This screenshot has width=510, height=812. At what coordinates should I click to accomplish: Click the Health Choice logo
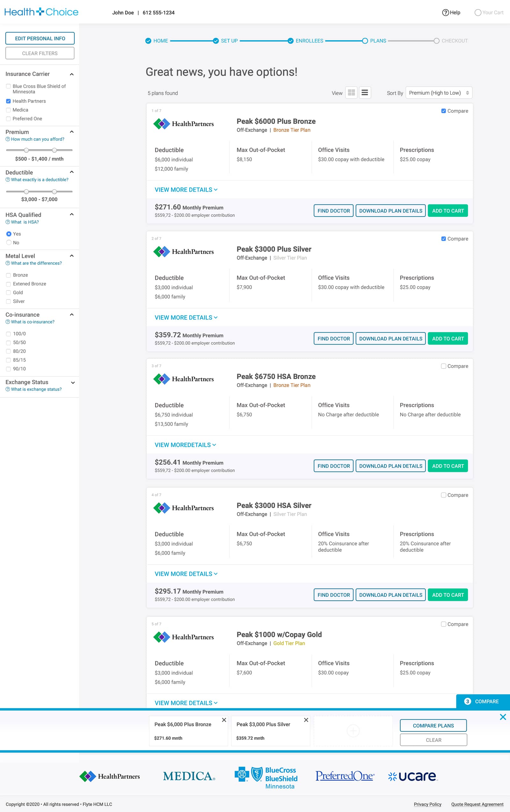pos(41,12)
